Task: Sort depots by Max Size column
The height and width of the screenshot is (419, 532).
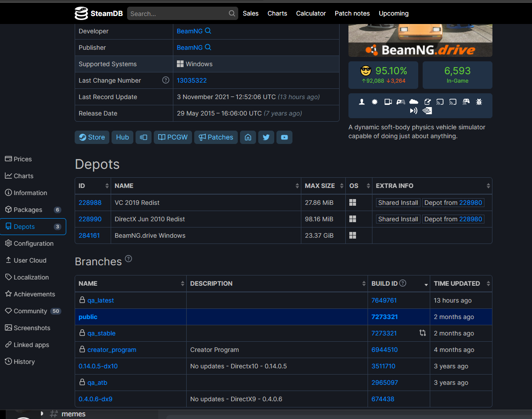Action: point(324,186)
